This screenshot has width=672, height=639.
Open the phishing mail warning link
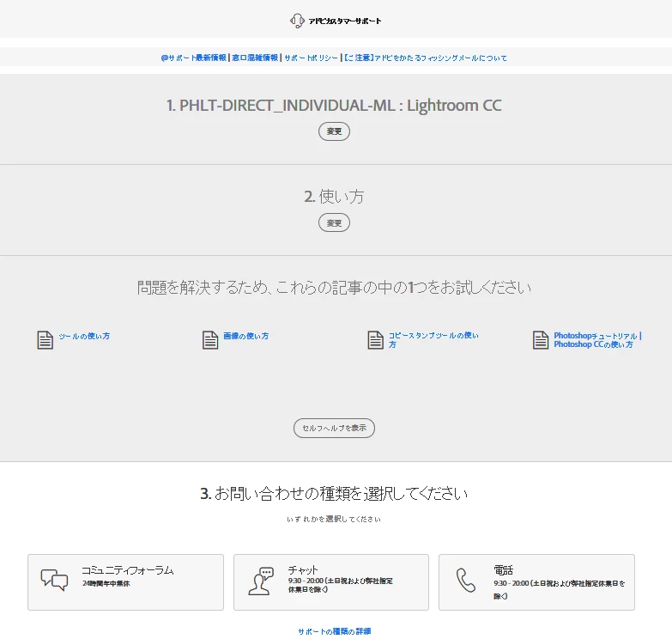pos(425,58)
